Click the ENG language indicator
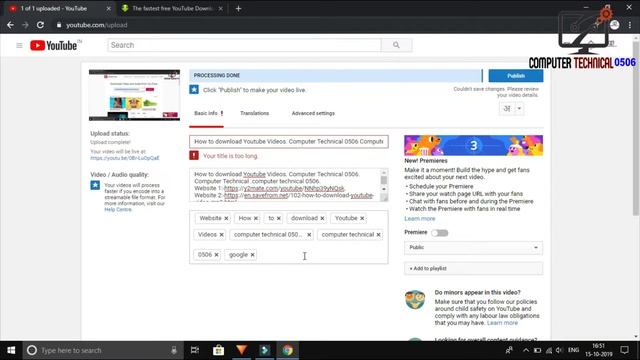The height and width of the screenshot is (360, 640). 573,350
